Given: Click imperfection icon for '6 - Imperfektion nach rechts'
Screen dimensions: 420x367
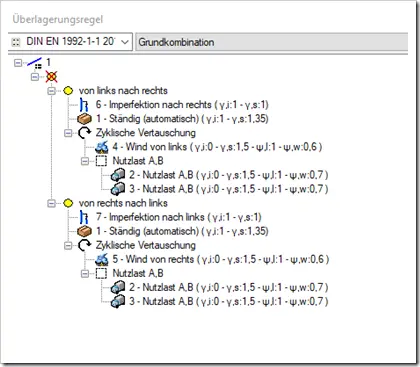Looking at the screenshot, I should coord(84,105).
